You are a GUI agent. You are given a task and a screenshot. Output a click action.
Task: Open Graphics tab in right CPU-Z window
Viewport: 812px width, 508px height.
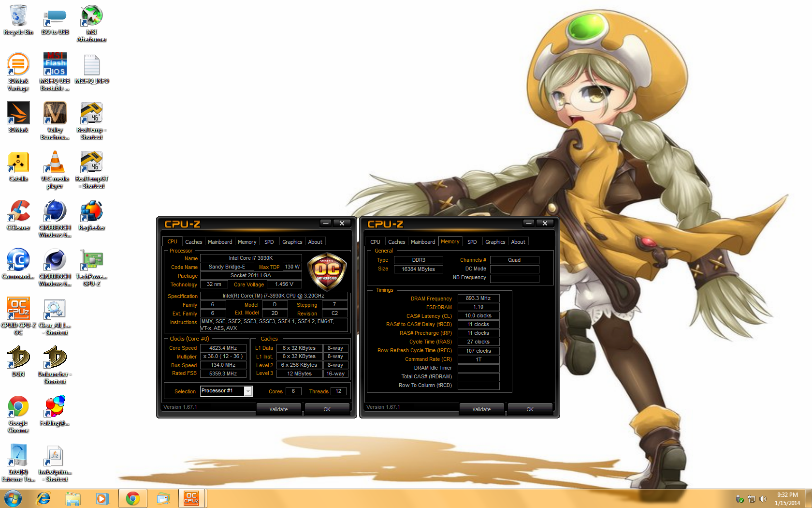tap(495, 242)
